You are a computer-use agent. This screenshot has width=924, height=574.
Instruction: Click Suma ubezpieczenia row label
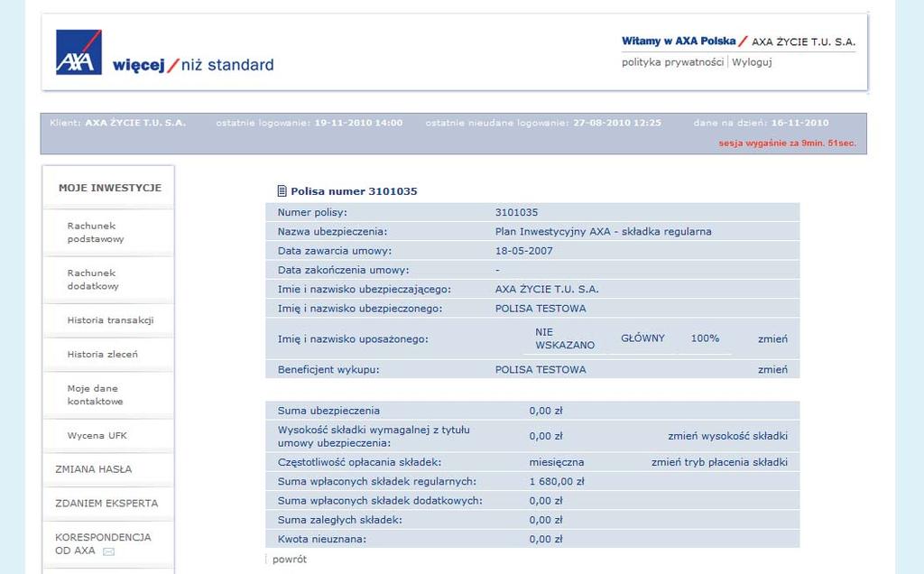(328, 411)
